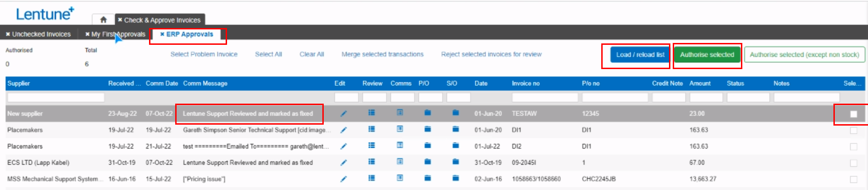Viewport: 868px width, 190px height.
Task: Edit the New supplier invoice with pencil icon
Action: [343, 113]
